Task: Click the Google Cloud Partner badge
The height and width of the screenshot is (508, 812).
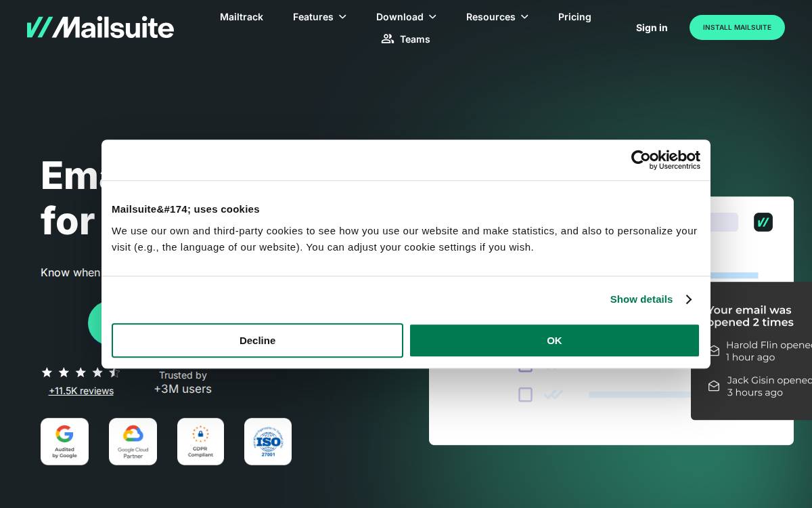Action: 133,442
